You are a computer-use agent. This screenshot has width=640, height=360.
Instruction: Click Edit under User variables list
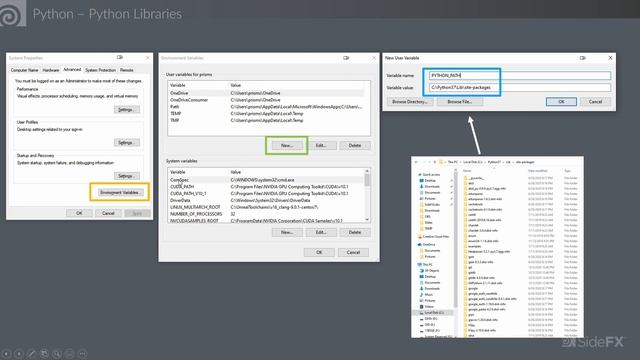point(321,145)
